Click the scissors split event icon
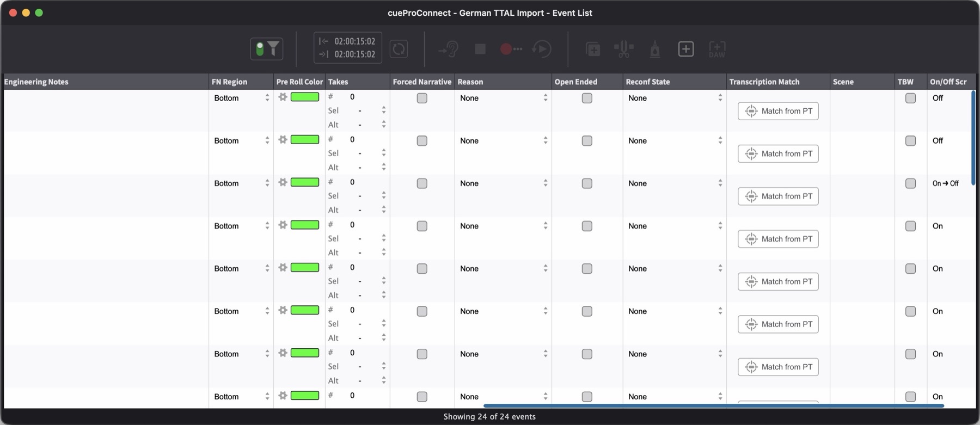The width and height of the screenshot is (980, 425). 624,49
